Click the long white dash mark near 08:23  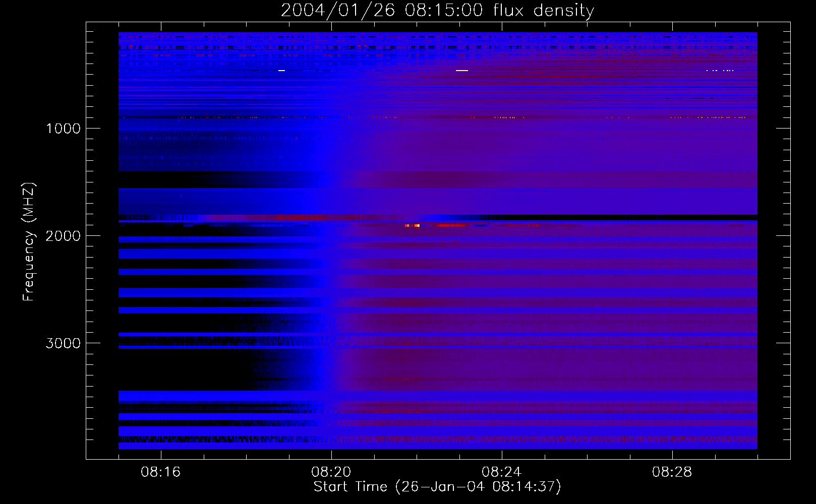[462, 71]
